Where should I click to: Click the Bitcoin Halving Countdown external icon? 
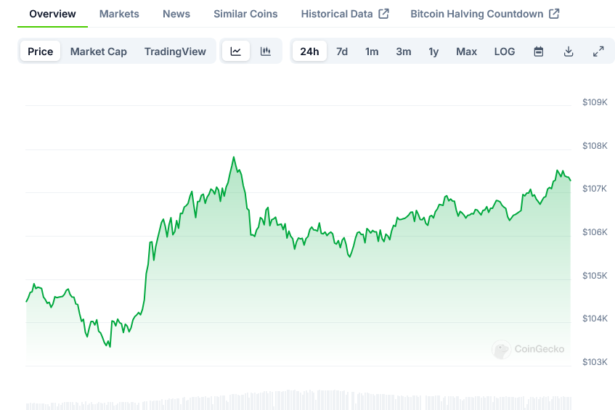555,14
